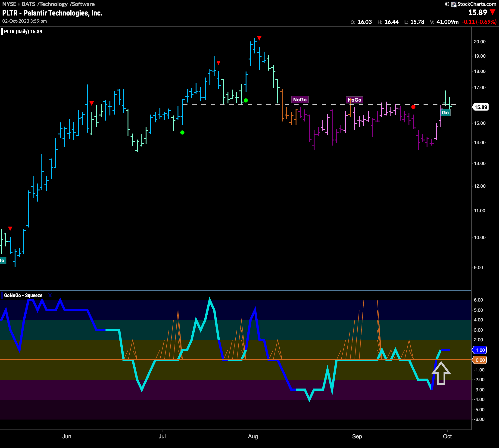Click the StockCharts.com logo icon

point(453,4)
